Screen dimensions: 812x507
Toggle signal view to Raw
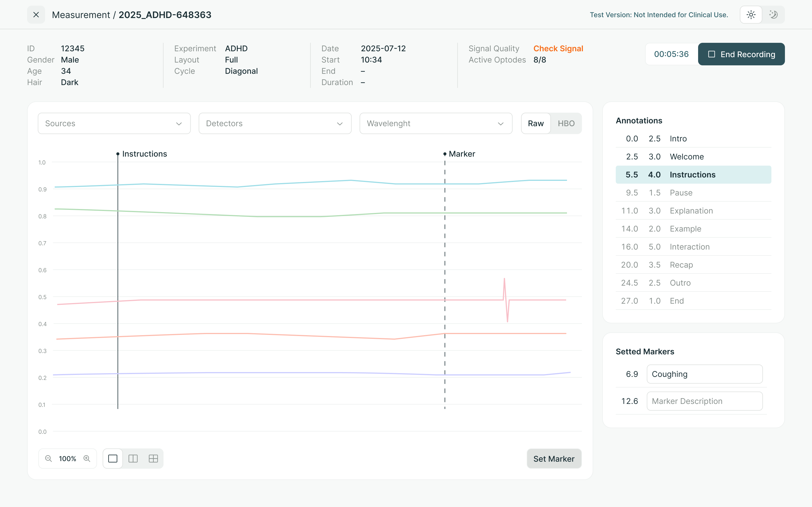[x=535, y=123]
